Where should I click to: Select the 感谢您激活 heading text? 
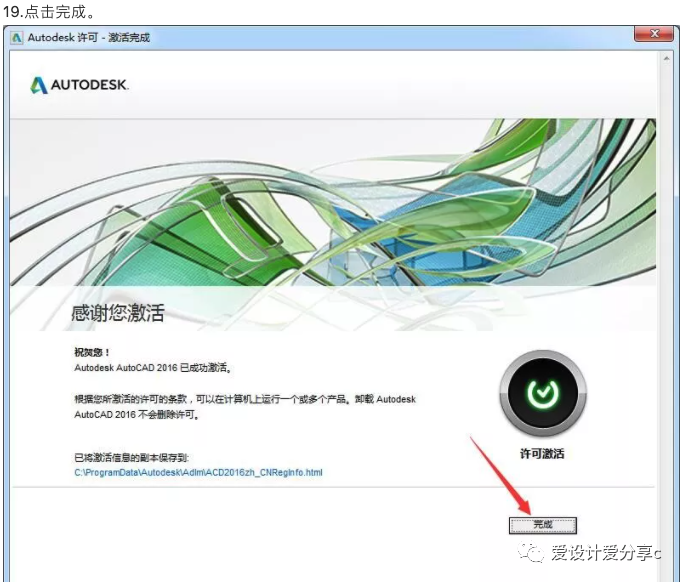click(118, 313)
